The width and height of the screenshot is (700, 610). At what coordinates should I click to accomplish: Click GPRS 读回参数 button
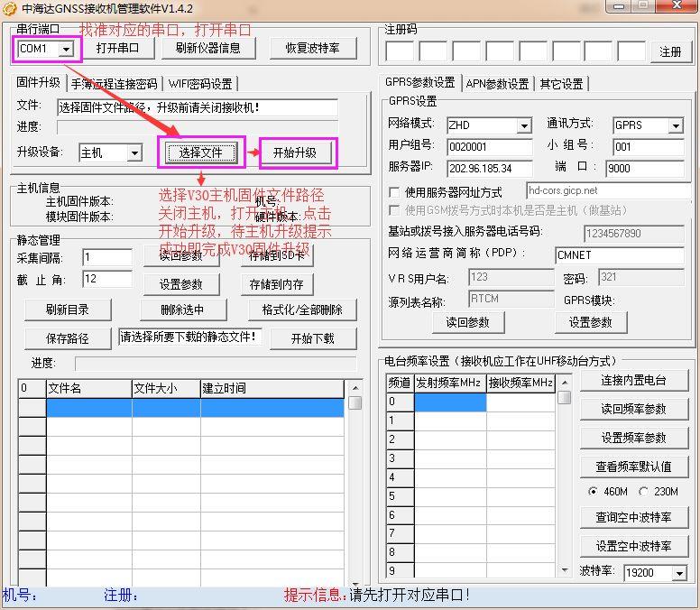click(x=468, y=322)
